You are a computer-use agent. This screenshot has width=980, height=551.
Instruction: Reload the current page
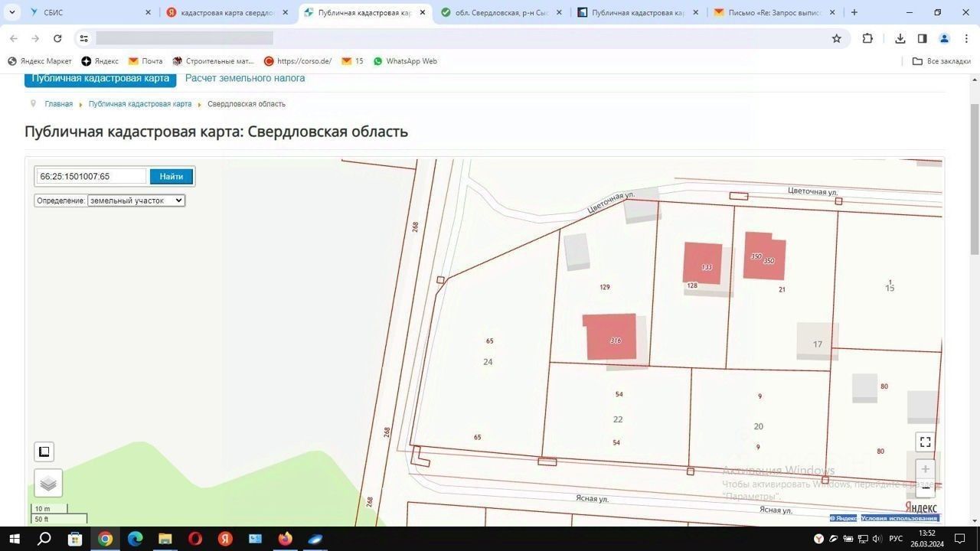point(57,38)
